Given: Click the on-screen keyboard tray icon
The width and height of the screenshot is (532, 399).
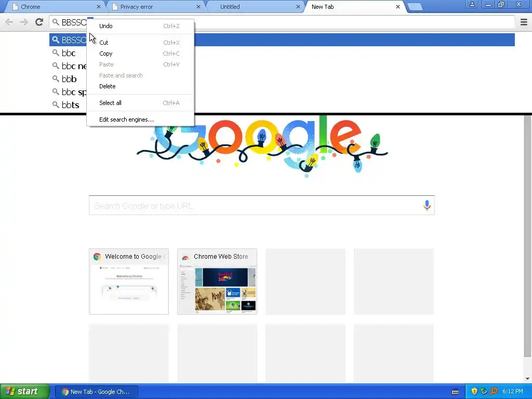Looking at the screenshot, I should point(455,392).
